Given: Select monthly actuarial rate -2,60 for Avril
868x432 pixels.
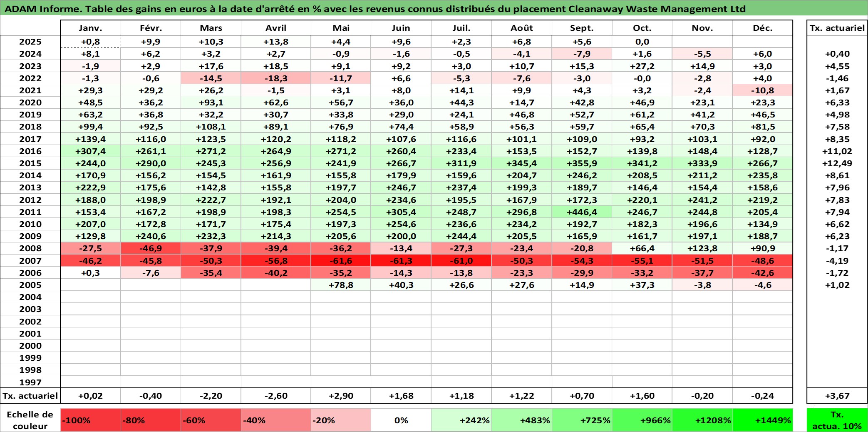Looking at the screenshot, I should [x=276, y=396].
